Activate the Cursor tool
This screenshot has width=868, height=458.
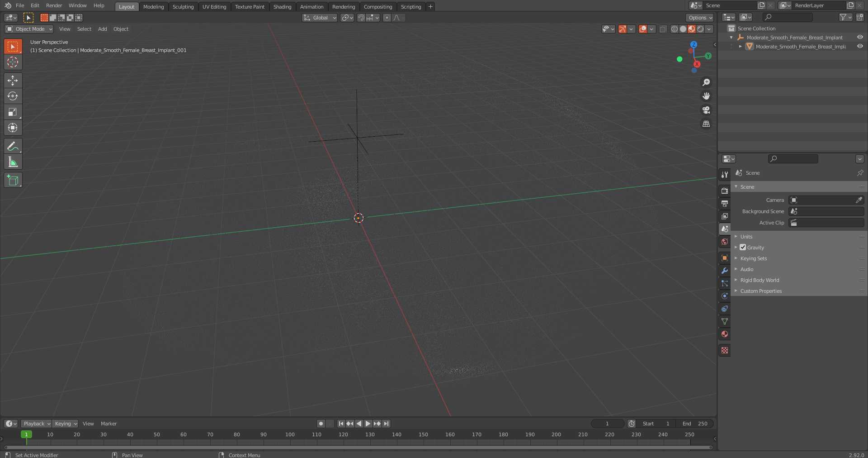[x=13, y=62]
